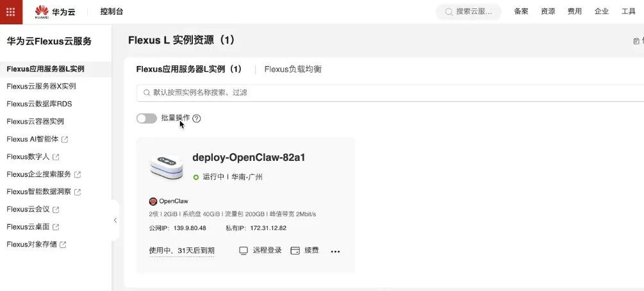This screenshot has height=291, width=644.
Task: Click the green 运行中 status indicator
Action: tap(196, 177)
